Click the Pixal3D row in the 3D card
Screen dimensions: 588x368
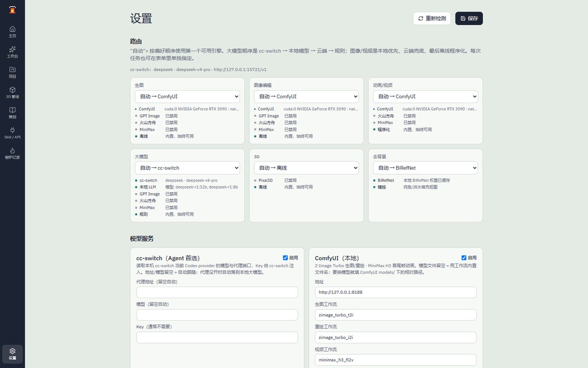(x=306, y=180)
